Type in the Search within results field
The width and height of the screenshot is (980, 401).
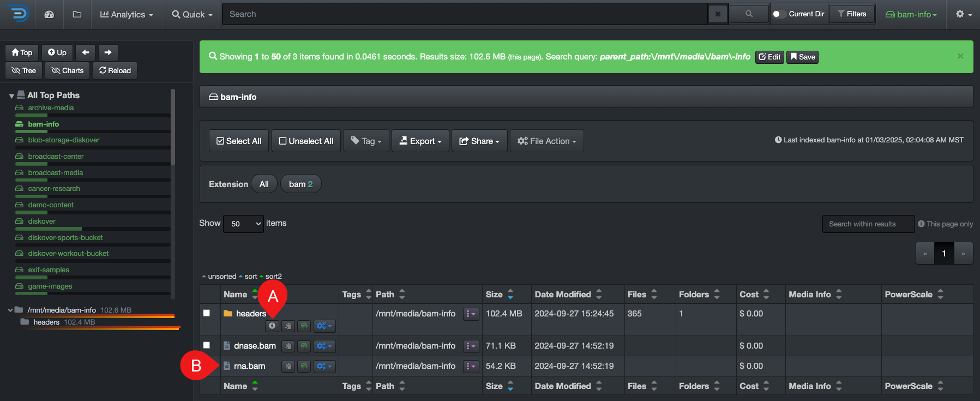[x=868, y=224]
